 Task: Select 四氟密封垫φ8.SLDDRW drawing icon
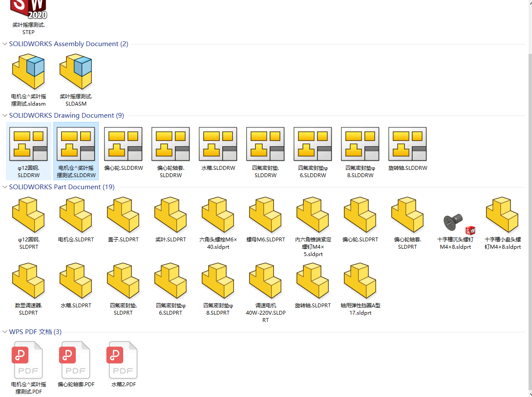click(360, 144)
